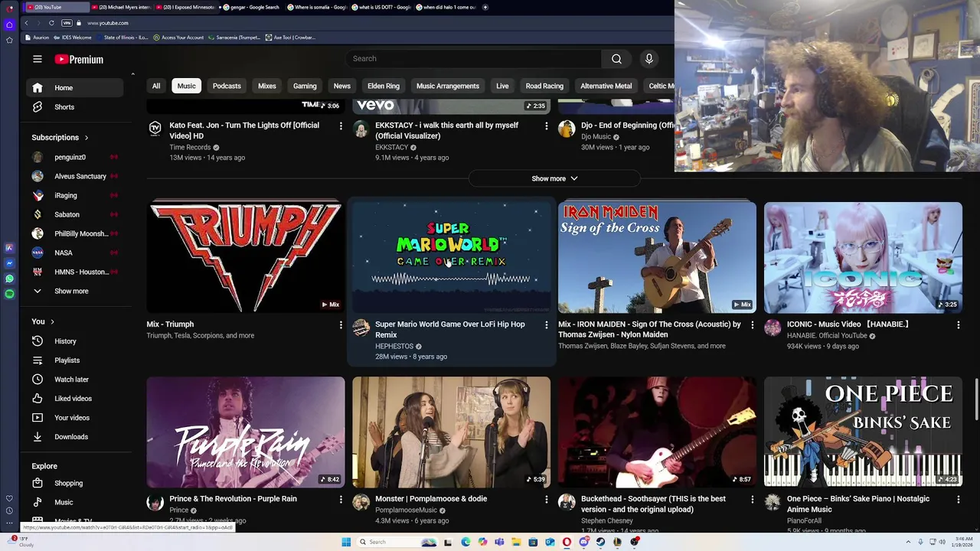The image size is (980, 551).
Task: Open options menu for Kato Turn The Lights Off
Action: click(x=341, y=126)
